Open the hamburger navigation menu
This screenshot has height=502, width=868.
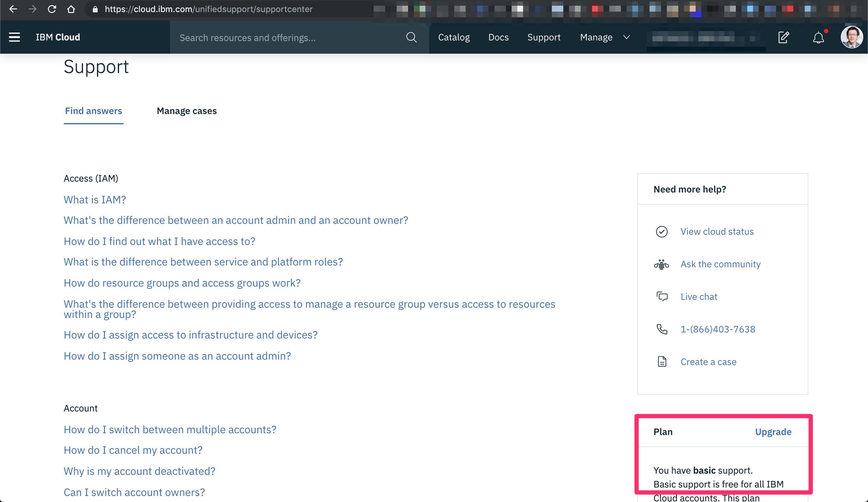click(14, 37)
